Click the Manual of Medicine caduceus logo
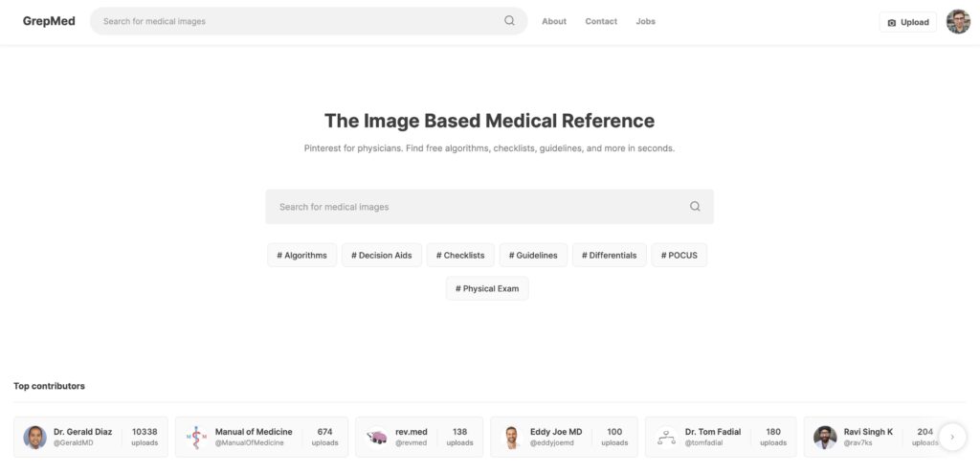 pos(196,438)
